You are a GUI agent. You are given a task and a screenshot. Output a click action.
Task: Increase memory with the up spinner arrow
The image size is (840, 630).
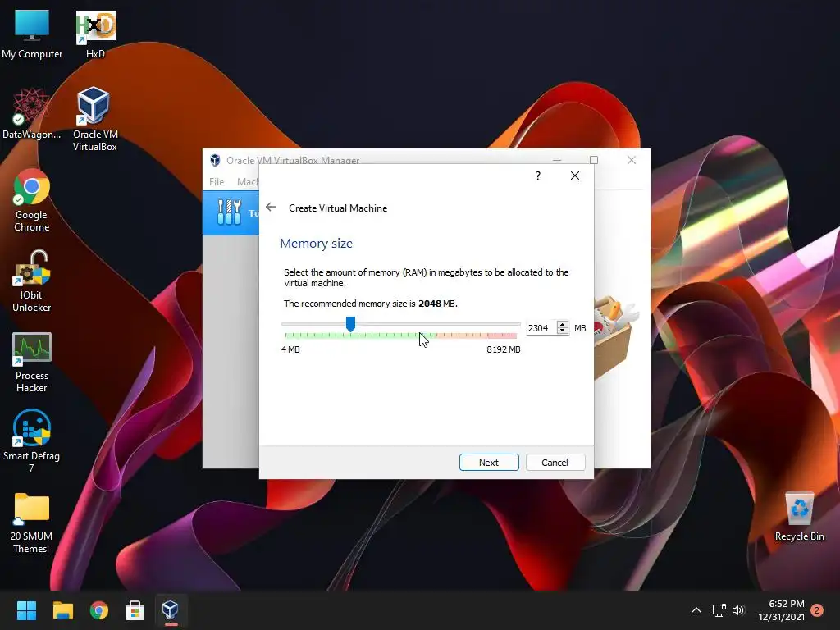point(562,325)
